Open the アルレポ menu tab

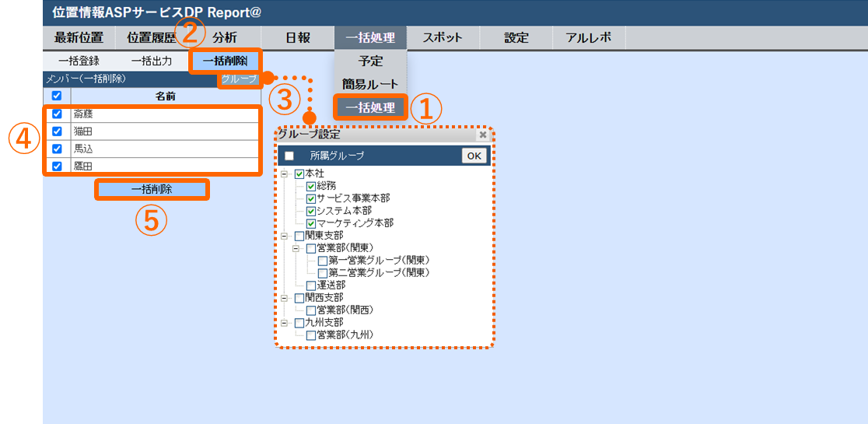click(x=589, y=38)
